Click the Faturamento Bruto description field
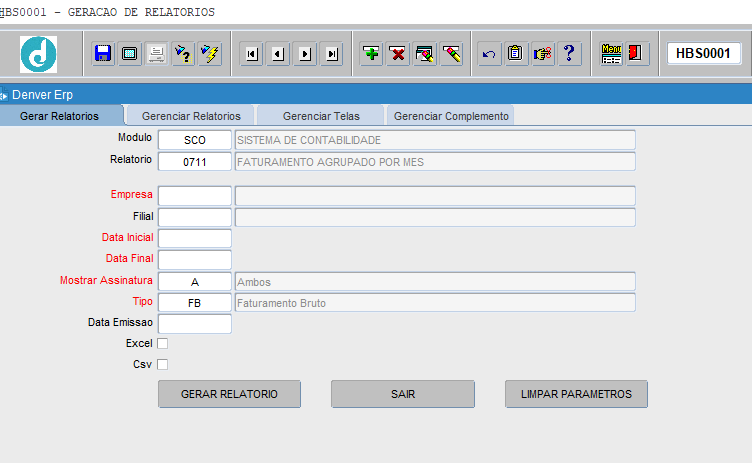The height and width of the screenshot is (463, 752). [435, 303]
